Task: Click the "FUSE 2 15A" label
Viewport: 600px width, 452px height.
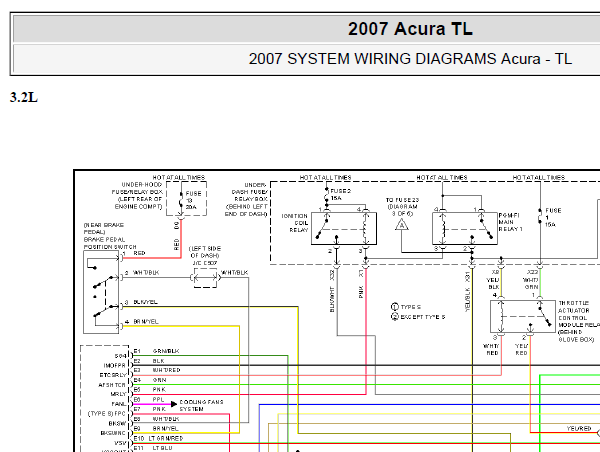Action: (341, 194)
